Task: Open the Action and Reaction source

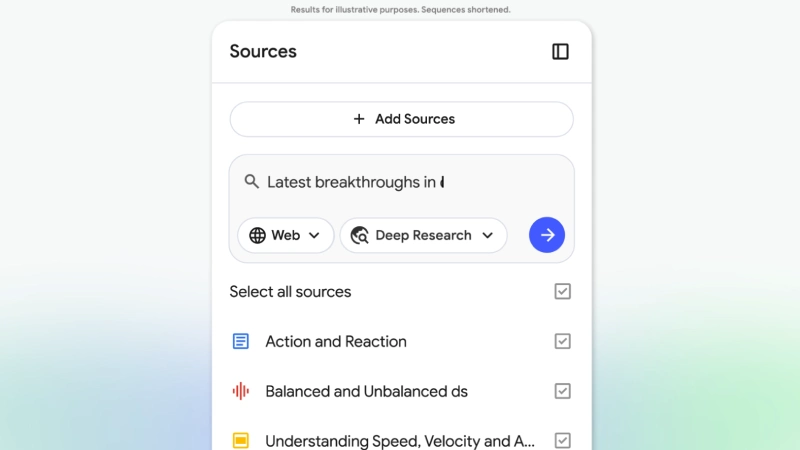Action: 336,341
